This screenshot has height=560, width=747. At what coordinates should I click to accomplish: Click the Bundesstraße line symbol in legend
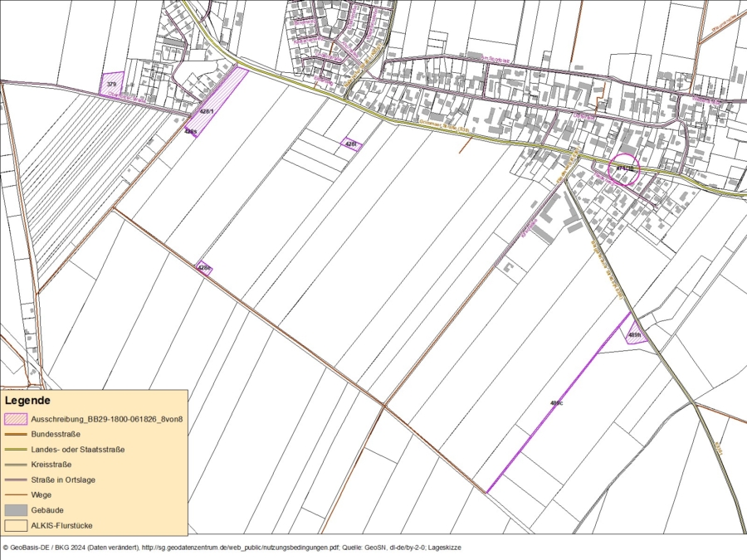[16, 434]
